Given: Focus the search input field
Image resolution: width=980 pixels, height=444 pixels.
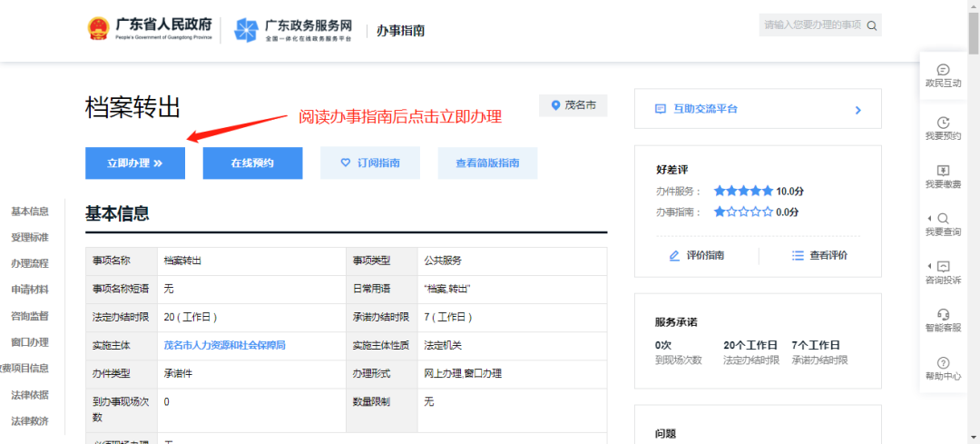Looking at the screenshot, I should 810,25.
